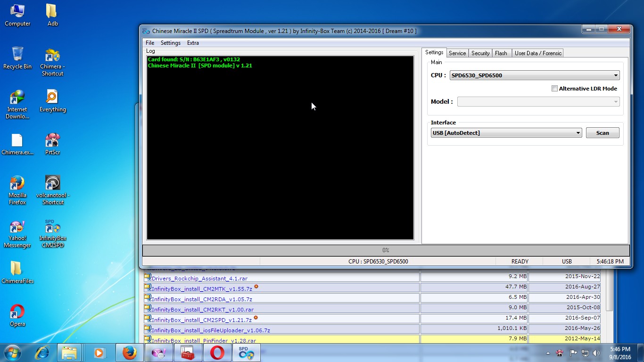The image size is (644, 362).
Task: Open the File menu
Action: point(150,43)
